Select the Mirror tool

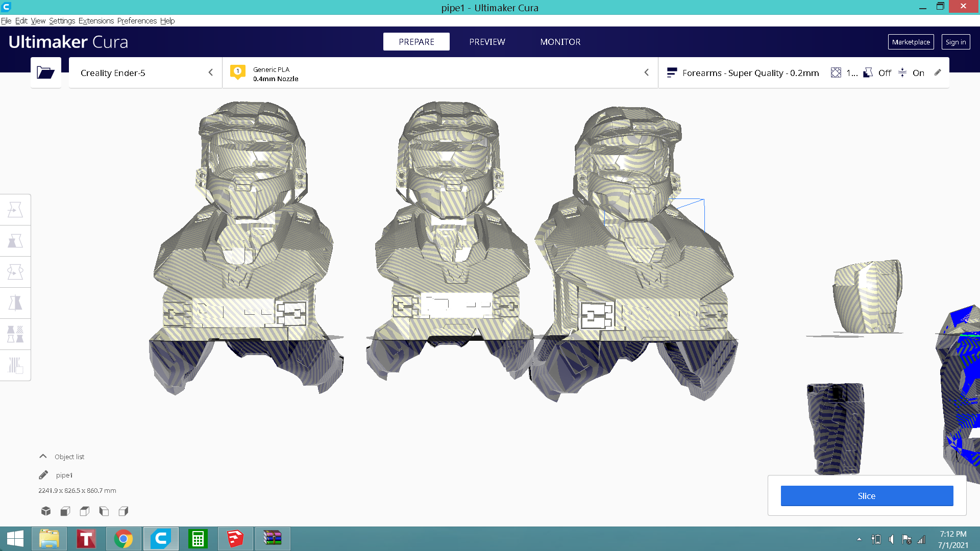[x=15, y=303]
